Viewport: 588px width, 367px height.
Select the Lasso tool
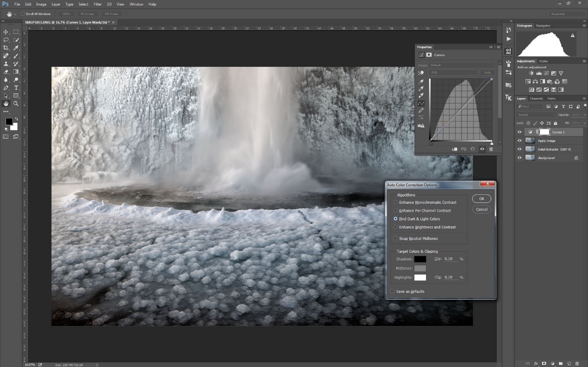point(6,40)
